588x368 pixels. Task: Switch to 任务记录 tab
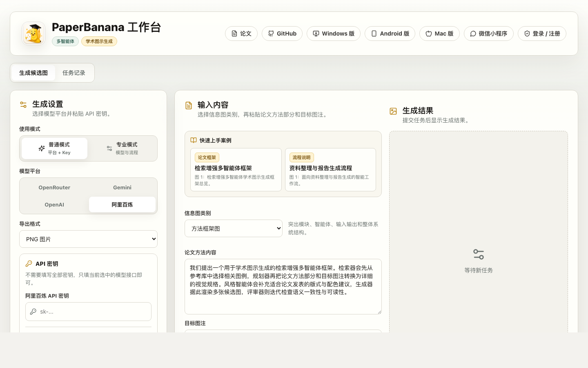pyautogui.click(x=74, y=73)
